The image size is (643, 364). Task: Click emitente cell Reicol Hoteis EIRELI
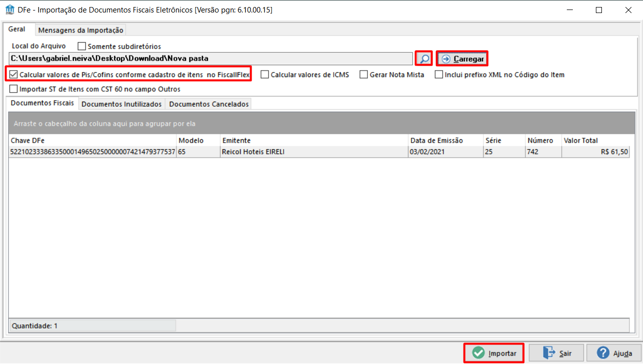tap(314, 152)
